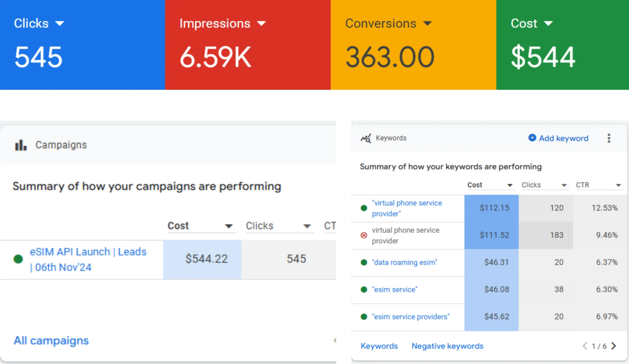Click the Keywords search-trend icon
Image resolution: width=629 pixels, height=364 pixels.
[x=366, y=138]
